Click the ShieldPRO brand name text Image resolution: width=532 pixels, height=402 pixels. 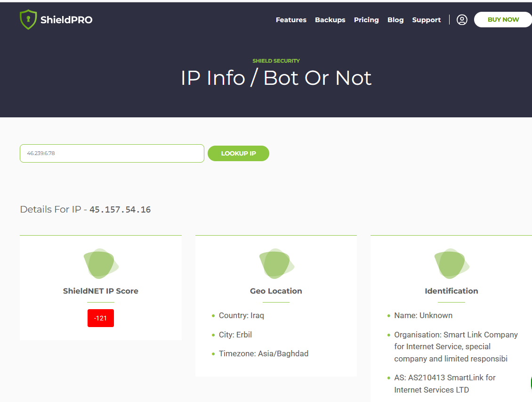tap(66, 20)
